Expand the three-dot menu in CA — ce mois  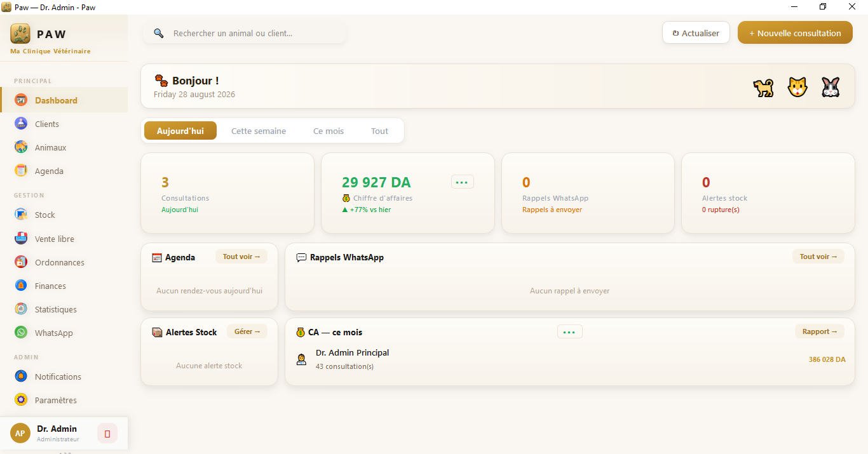coord(569,332)
